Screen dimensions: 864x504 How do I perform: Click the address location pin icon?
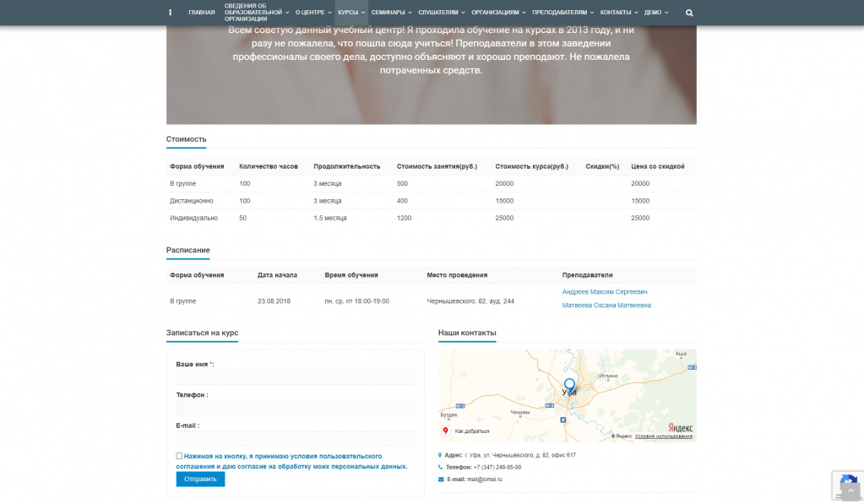coord(440,455)
